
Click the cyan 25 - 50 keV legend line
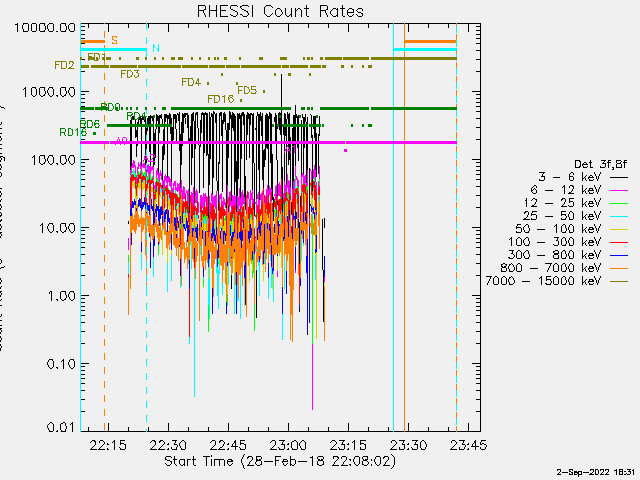pos(619,216)
